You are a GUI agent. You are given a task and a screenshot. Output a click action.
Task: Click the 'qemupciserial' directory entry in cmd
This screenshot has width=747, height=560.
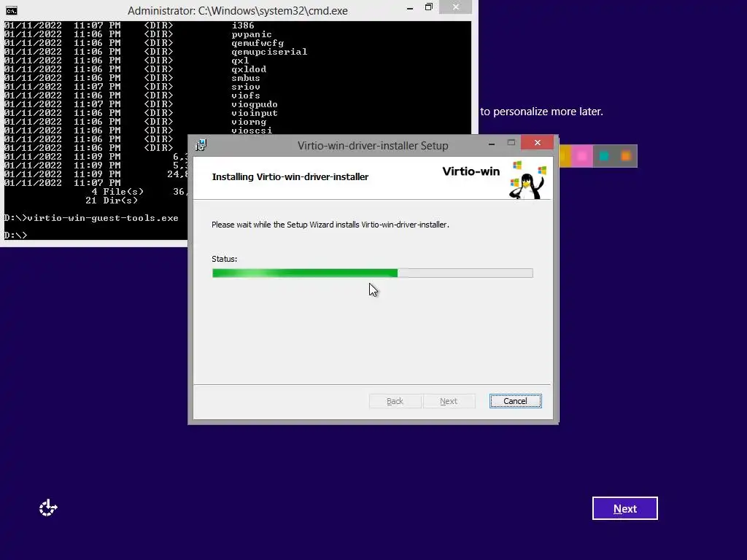pos(269,52)
